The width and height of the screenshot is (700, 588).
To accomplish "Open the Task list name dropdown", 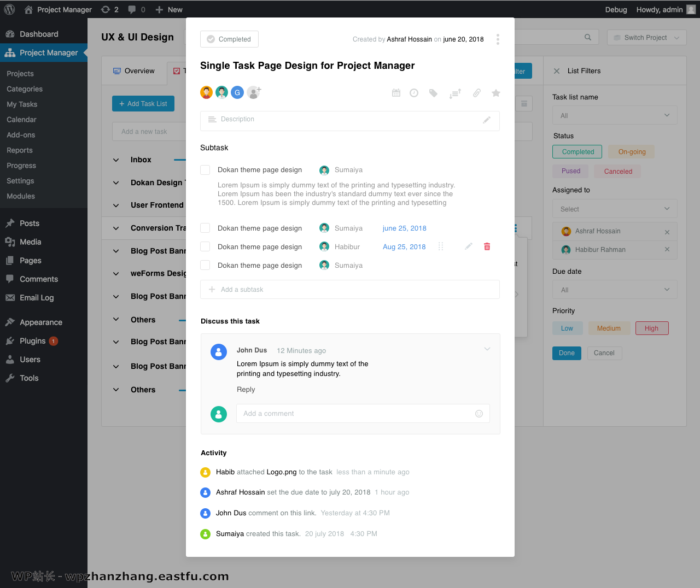I will 615,115.
